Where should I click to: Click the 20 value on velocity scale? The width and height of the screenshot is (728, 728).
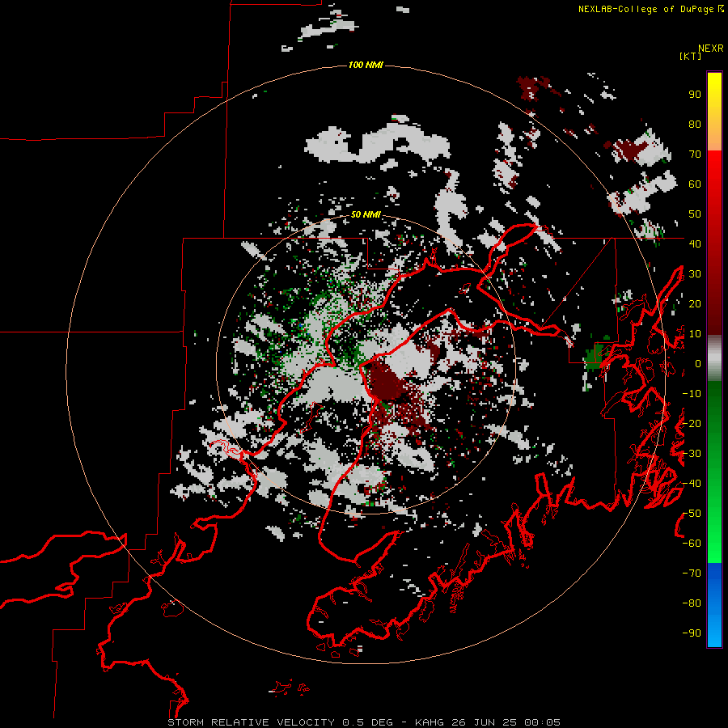coord(695,304)
